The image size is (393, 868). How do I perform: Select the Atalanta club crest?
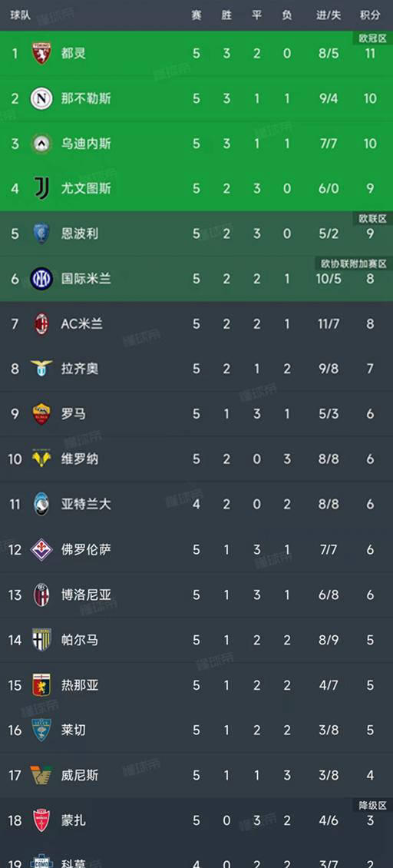coord(41,504)
